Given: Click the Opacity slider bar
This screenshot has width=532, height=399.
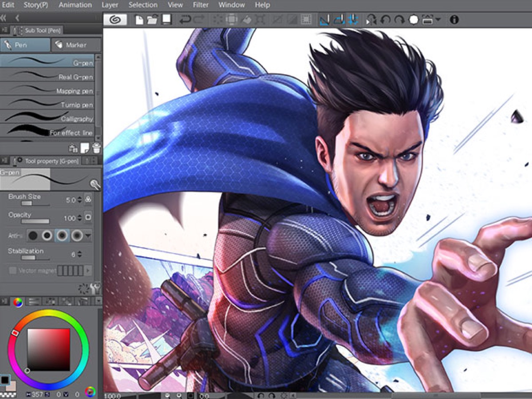Looking at the screenshot, I should pos(35,221).
